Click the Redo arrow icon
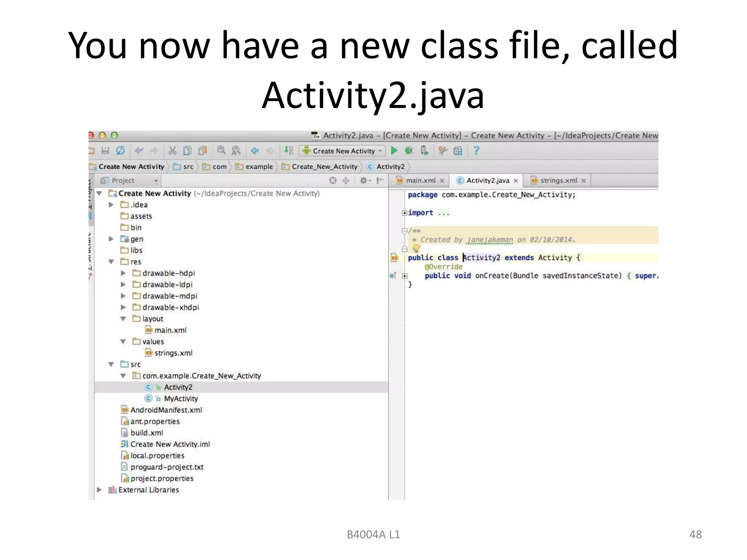The image size is (747, 560). (x=154, y=150)
